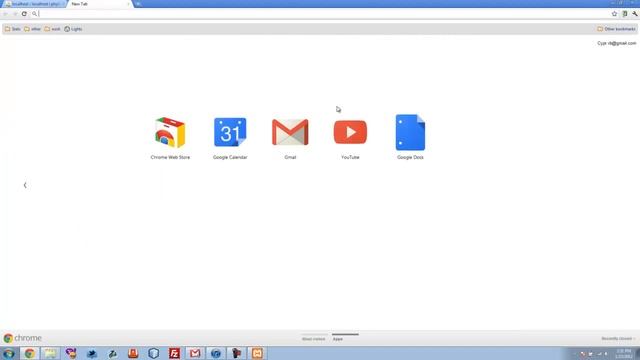Go to previous page with left chevron
Screen dimensions: 640x360
[x=25, y=185]
